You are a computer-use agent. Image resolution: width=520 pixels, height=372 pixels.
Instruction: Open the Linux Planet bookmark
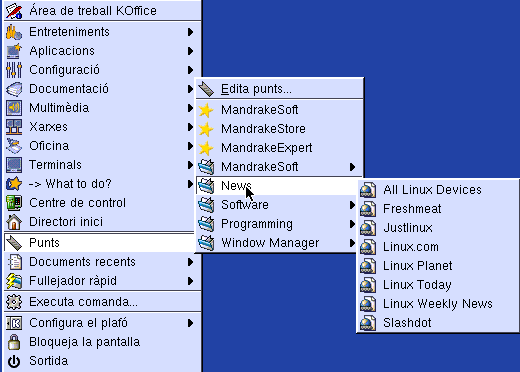pyautogui.click(x=438, y=266)
